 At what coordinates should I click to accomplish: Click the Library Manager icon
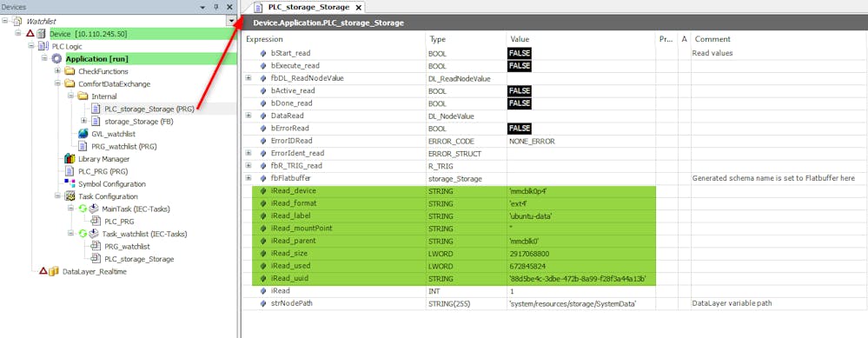(70, 159)
